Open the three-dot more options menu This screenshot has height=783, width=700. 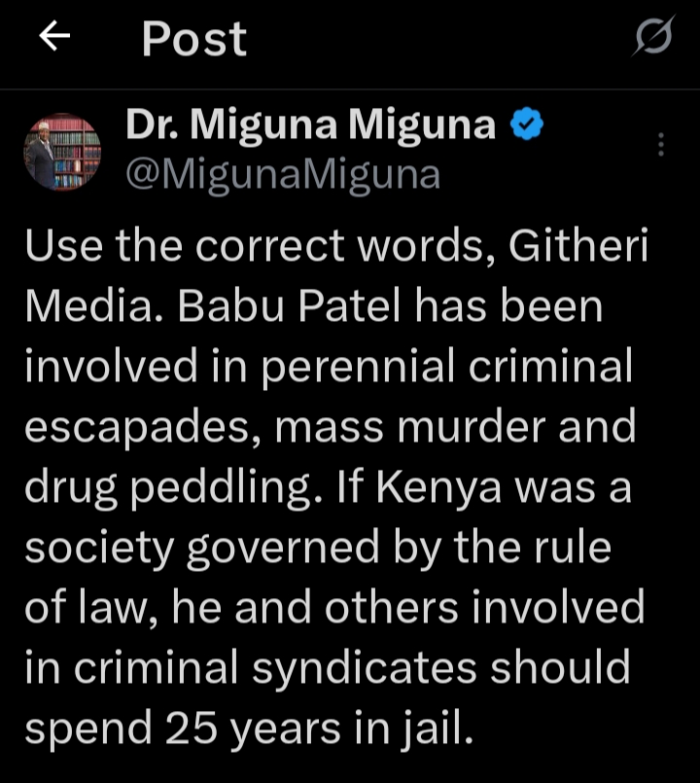pos(660,145)
